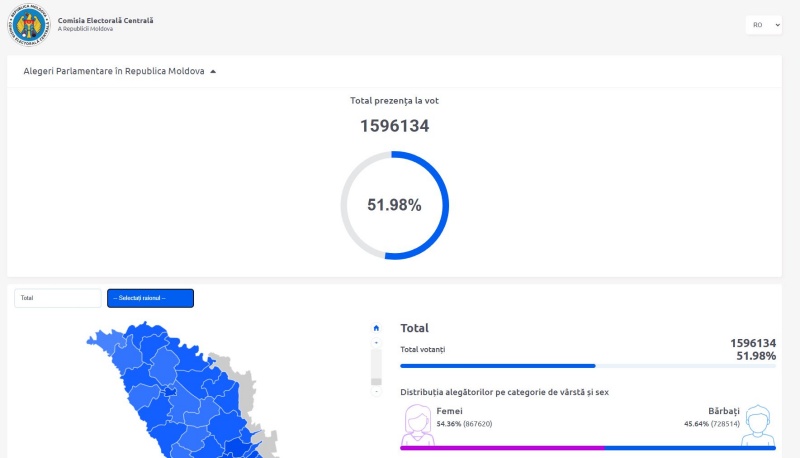Click the Bărbați man silhouette icon

758,424
